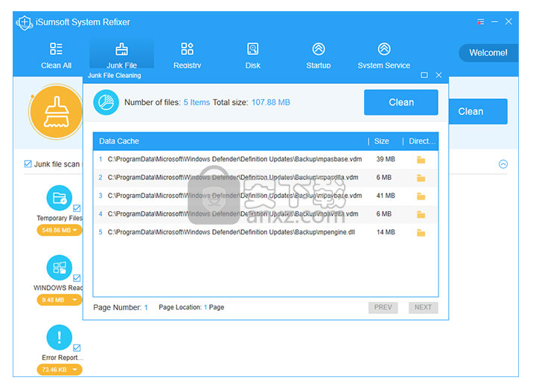Select the mpavbase.vdm file path
Screen dimensions: 536x392
coord(234,196)
